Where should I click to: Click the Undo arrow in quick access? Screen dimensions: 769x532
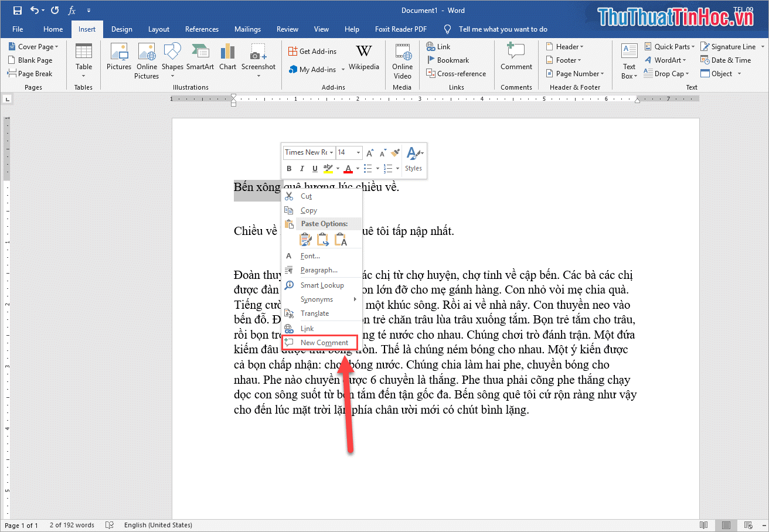pos(34,11)
